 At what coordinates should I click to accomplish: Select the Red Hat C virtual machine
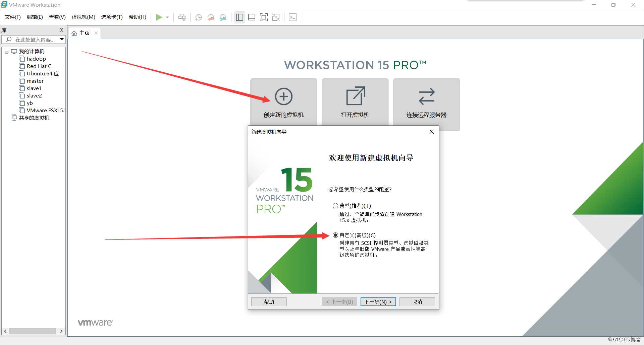[39, 66]
